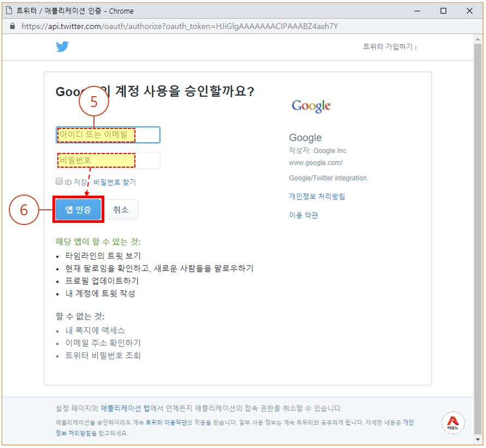Click the vertical scrollbar thumb
The height and width of the screenshot is (448, 486).
point(478,239)
